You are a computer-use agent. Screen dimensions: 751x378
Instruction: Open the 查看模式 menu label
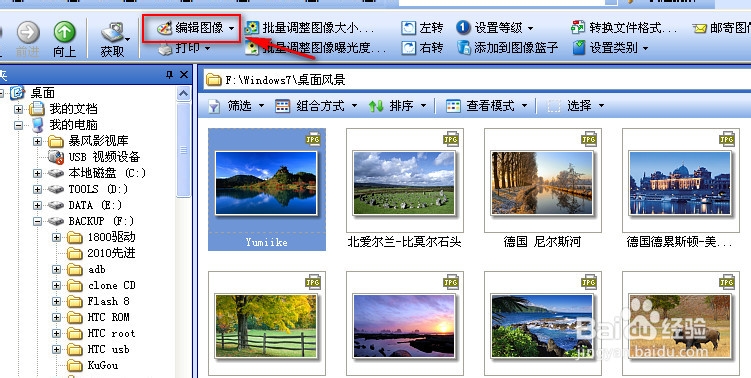(x=490, y=106)
